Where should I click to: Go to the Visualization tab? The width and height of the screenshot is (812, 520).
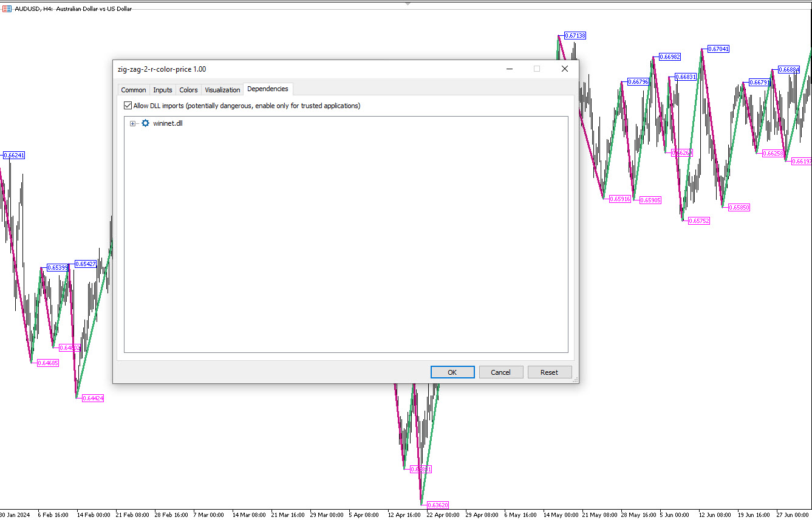click(222, 90)
